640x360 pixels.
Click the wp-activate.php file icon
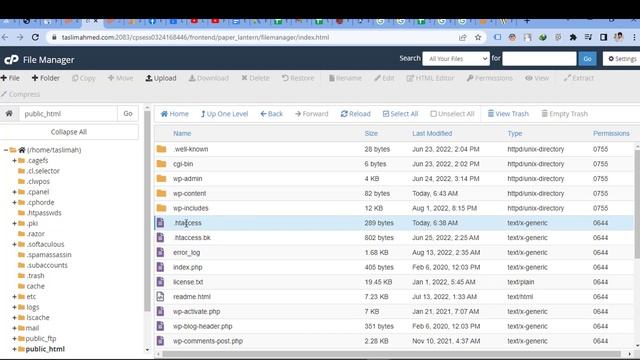(160, 311)
